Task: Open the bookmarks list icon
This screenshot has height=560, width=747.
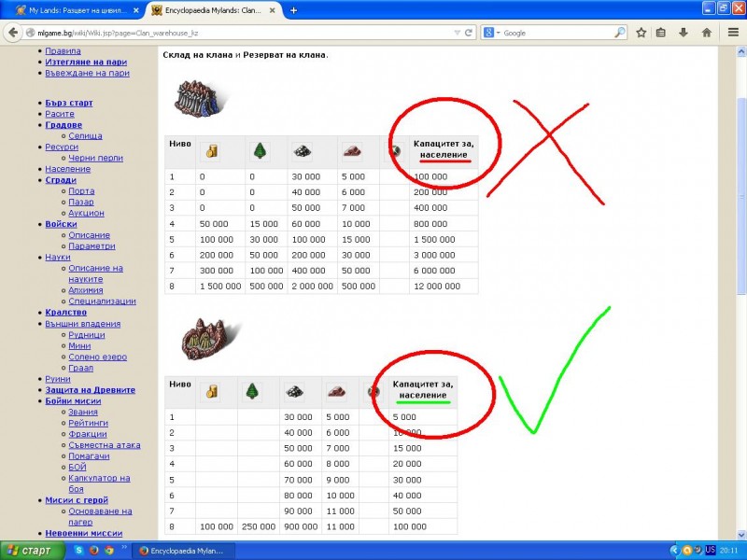Action: click(x=661, y=32)
